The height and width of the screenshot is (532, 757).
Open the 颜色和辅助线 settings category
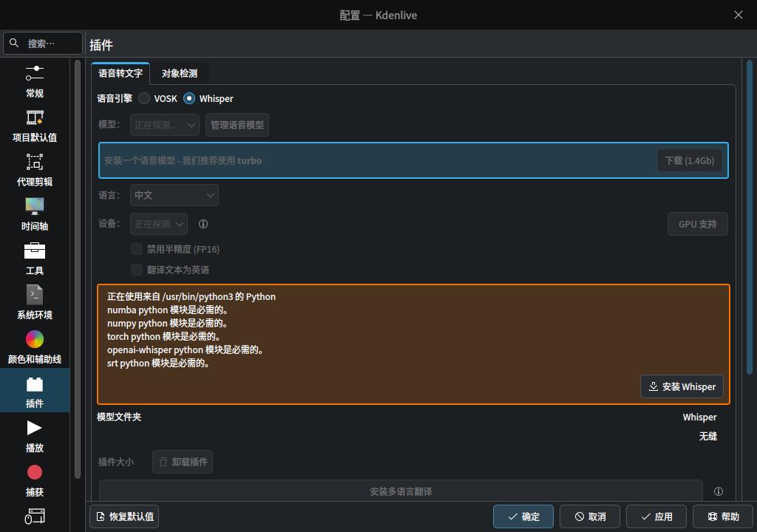coord(35,349)
